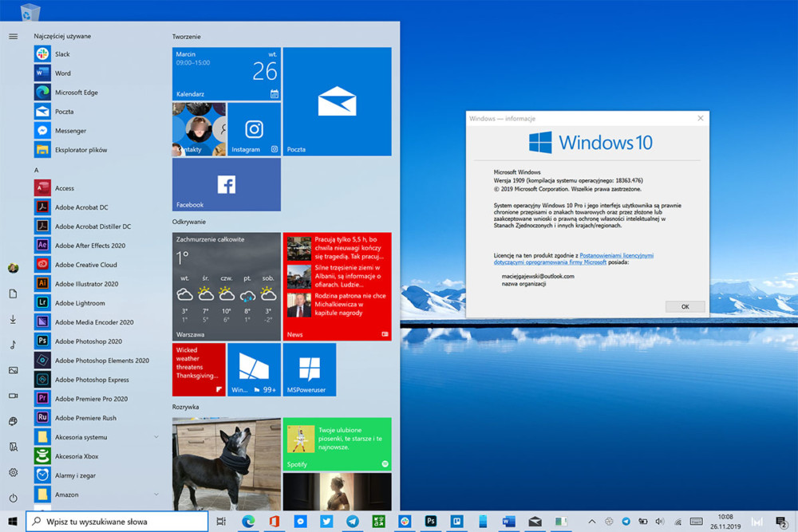Click OK in the Windows informacje dialog
This screenshot has width=798, height=532.
point(685,307)
